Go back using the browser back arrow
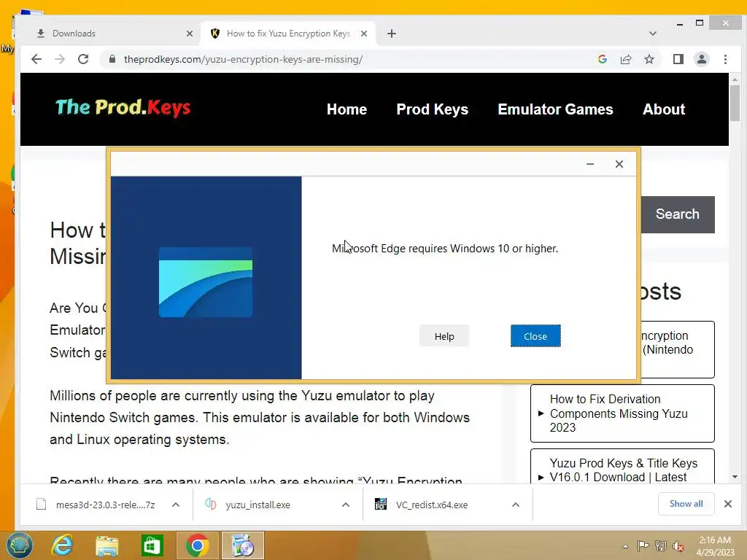The image size is (747, 560). 36,59
